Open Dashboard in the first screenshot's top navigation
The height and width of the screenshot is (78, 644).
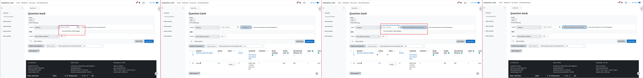pyautogui.click(x=25, y=3)
